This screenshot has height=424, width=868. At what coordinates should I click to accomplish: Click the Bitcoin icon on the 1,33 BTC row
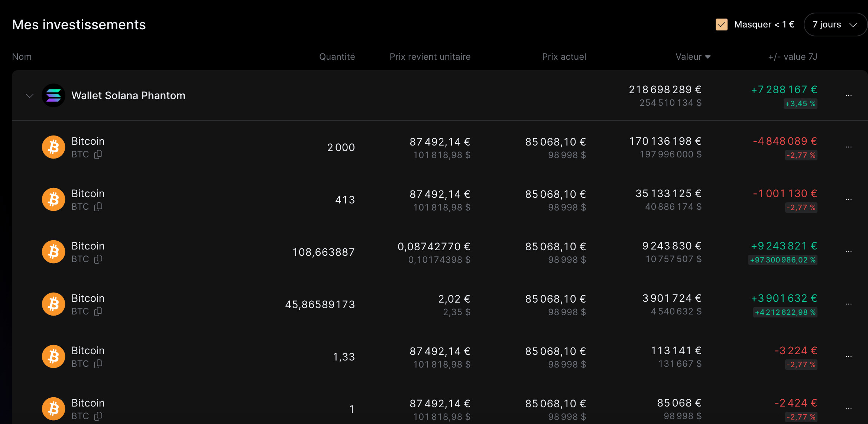[53, 356]
